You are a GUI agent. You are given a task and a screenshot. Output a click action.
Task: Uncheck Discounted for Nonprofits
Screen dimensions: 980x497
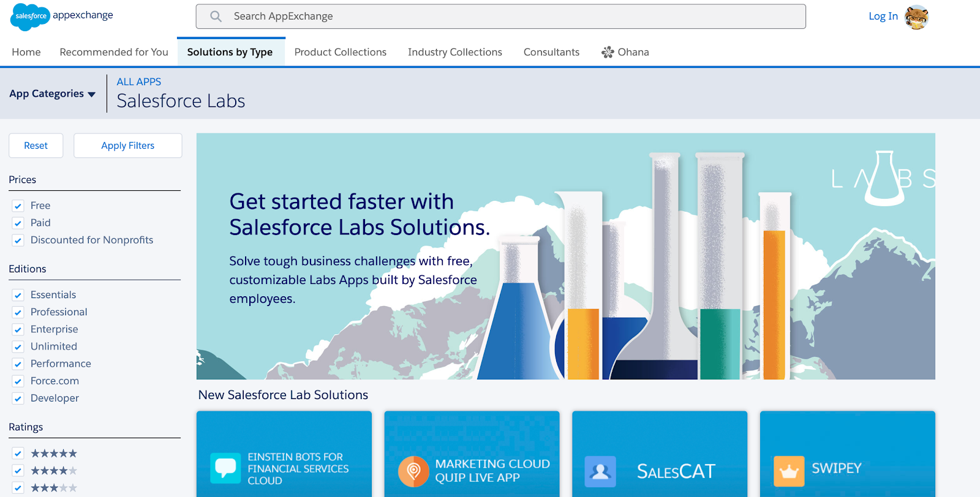click(18, 241)
